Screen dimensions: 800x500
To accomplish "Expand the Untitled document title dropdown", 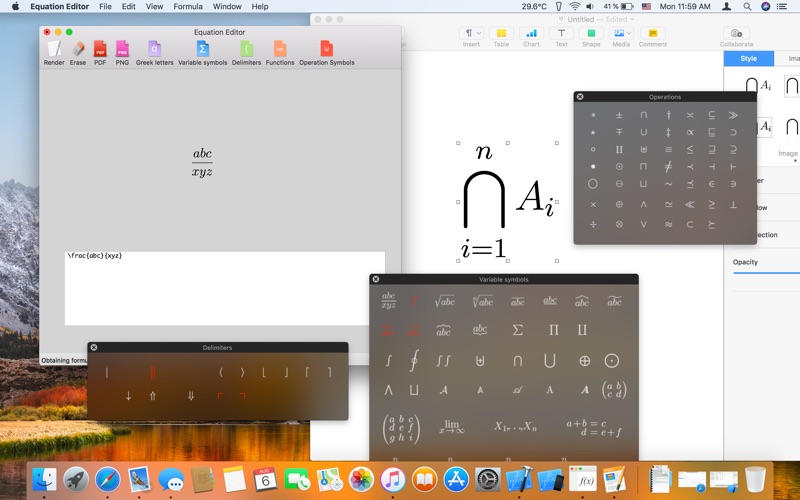I will pyautogui.click(x=630, y=19).
